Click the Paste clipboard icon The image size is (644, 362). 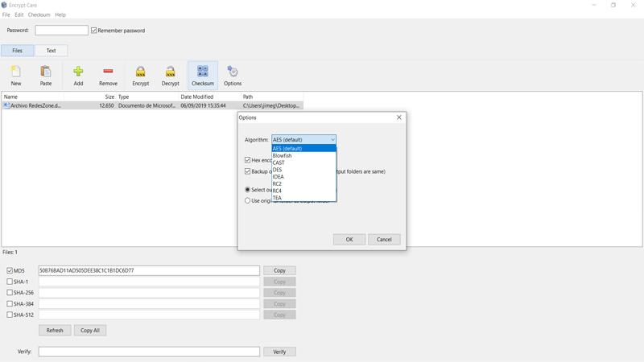tap(46, 72)
